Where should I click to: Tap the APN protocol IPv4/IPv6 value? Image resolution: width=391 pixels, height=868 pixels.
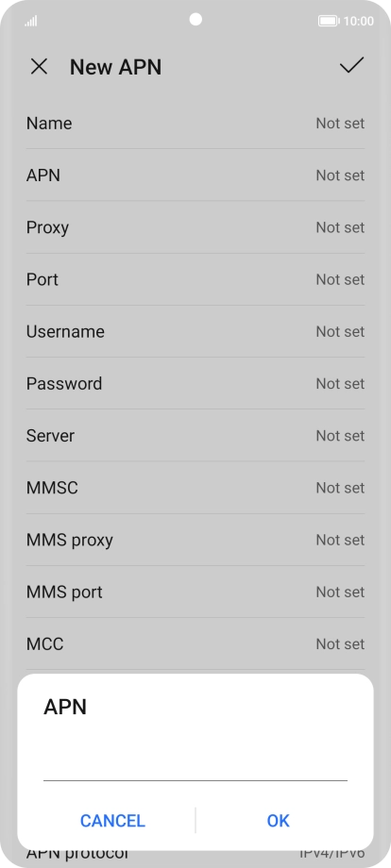click(331, 855)
